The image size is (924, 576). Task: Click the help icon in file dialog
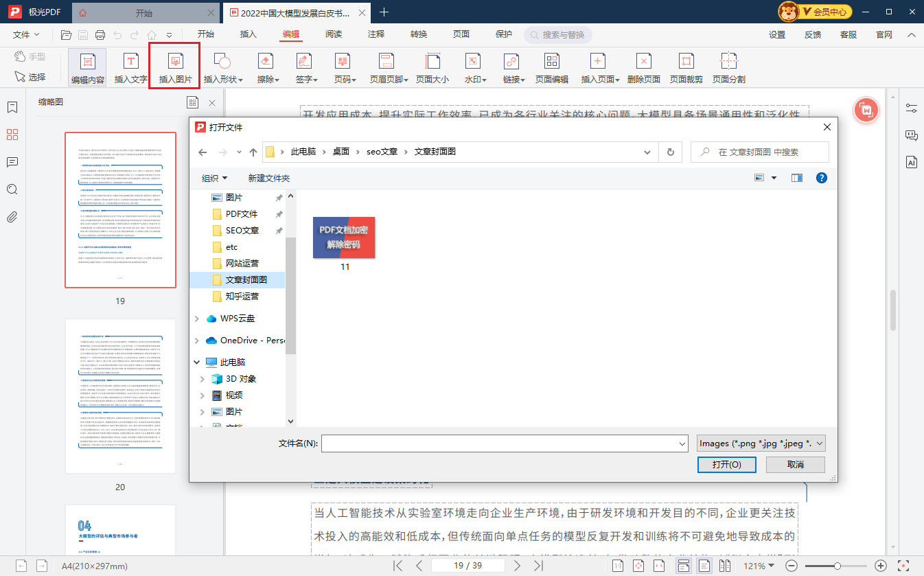821,178
